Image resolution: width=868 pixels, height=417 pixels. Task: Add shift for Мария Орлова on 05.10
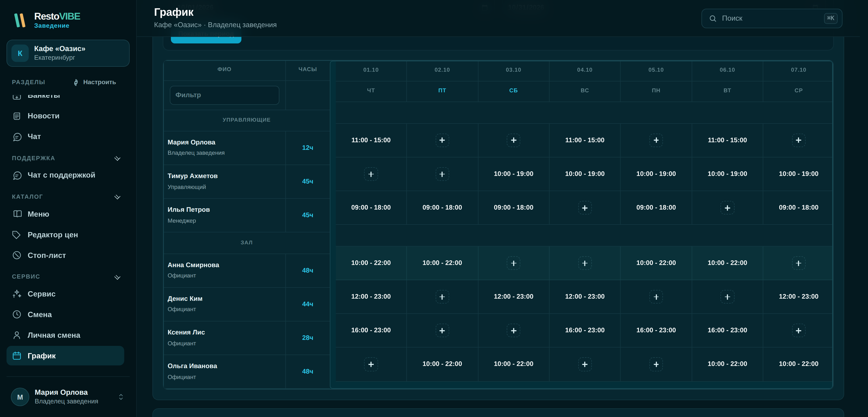pyautogui.click(x=656, y=140)
